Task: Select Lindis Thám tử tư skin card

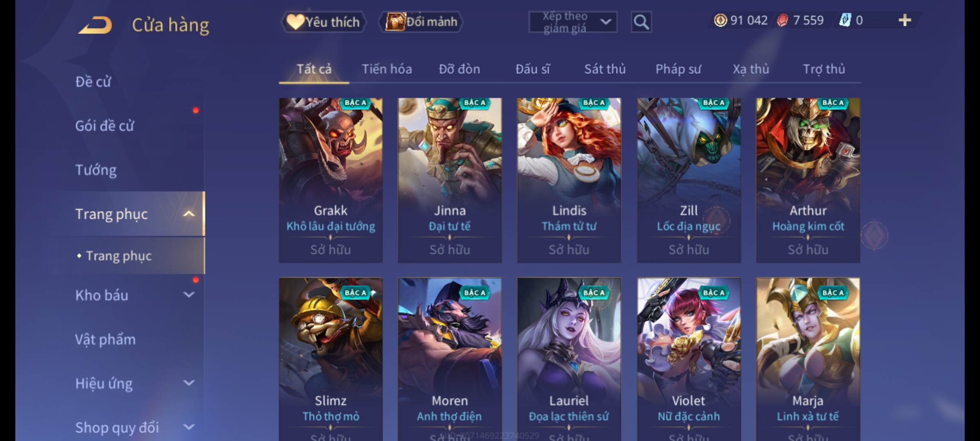Action: tap(569, 180)
